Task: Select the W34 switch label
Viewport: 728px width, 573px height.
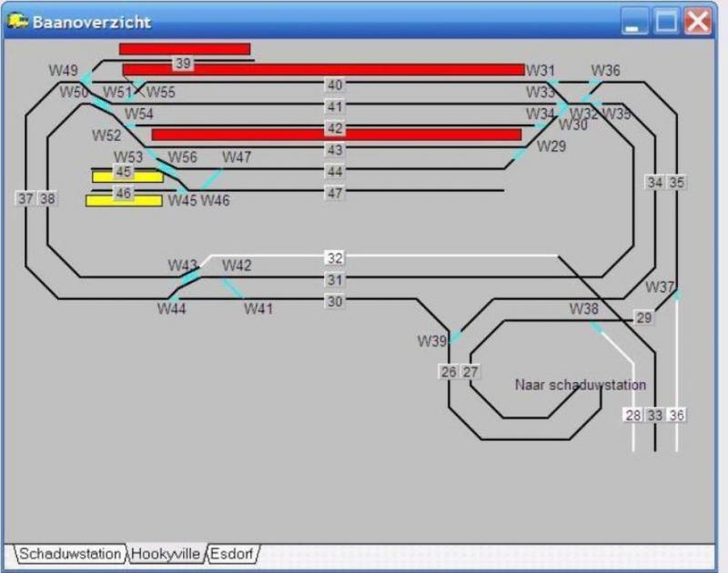Action: [x=541, y=114]
